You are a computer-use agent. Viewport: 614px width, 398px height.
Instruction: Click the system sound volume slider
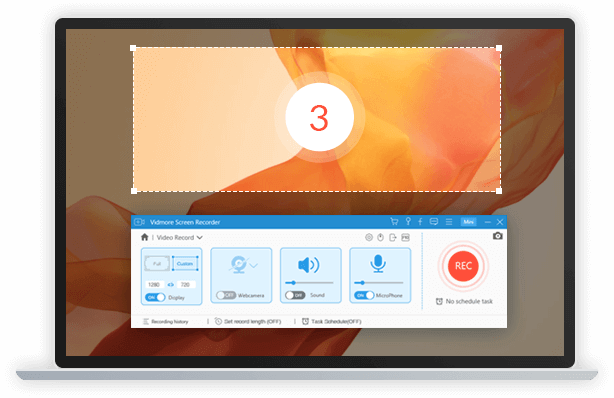point(309,282)
